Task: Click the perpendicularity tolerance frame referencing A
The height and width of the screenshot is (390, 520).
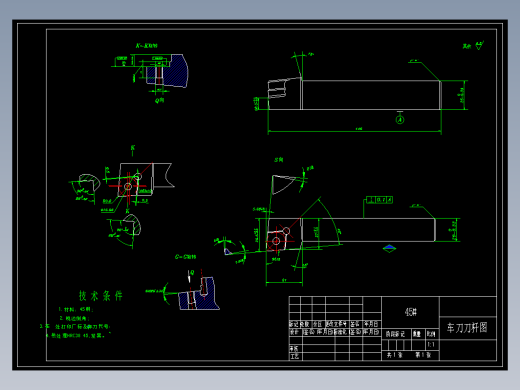Action: 379,200
